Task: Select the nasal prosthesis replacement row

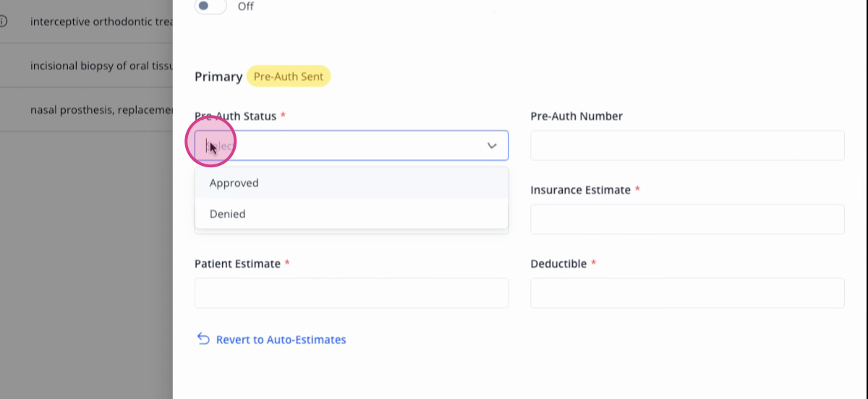Action: [86, 110]
